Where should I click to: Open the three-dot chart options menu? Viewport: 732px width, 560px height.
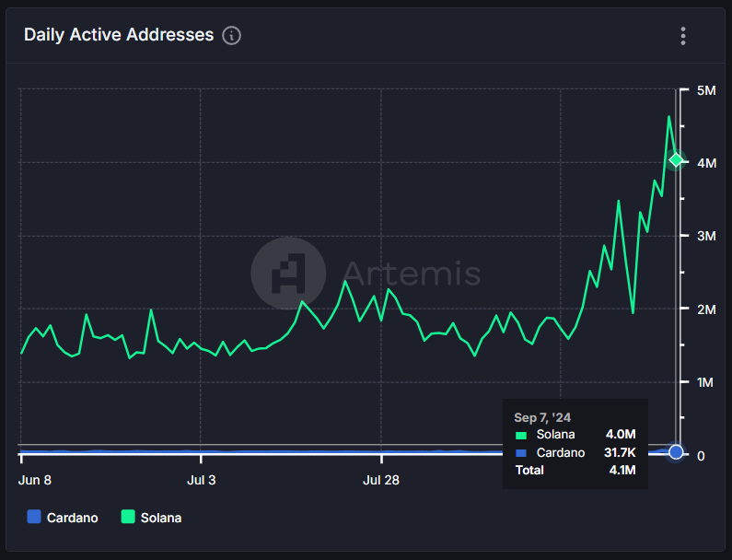point(683,36)
